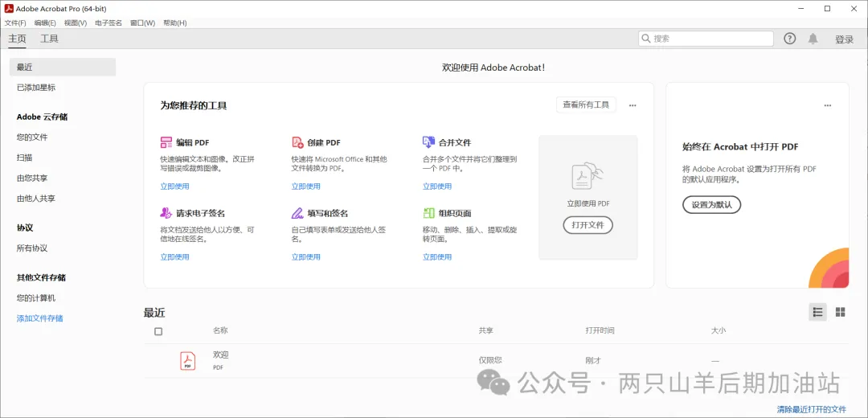The image size is (868, 418).
Task: Open the default PDF card ellipsis menu
Action: [828, 105]
